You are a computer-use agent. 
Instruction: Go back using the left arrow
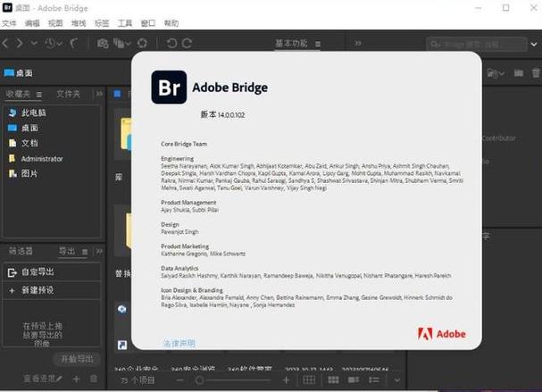(x=5, y=43)
